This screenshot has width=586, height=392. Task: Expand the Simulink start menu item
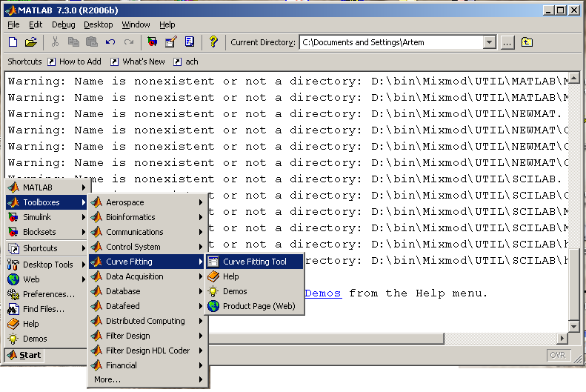47,217
